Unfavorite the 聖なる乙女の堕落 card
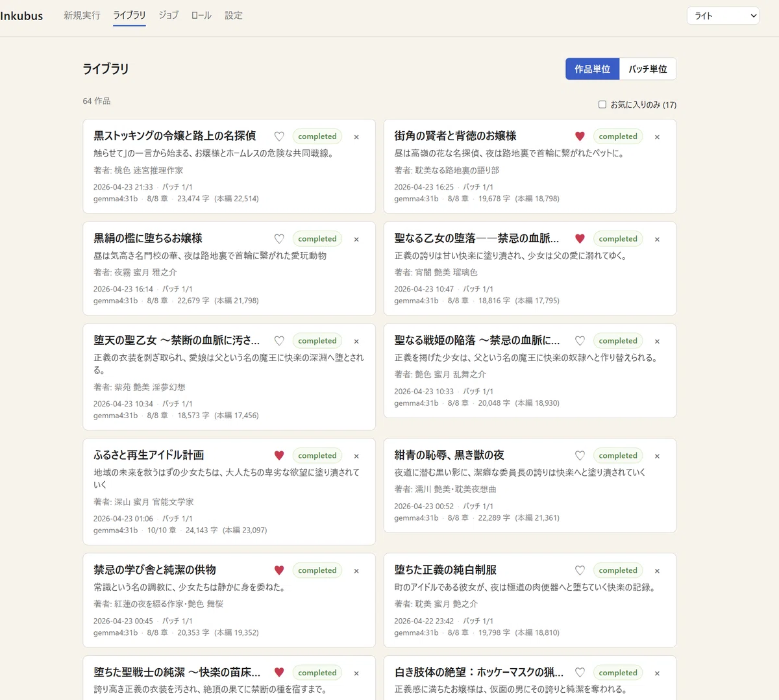 coord(580,239)
